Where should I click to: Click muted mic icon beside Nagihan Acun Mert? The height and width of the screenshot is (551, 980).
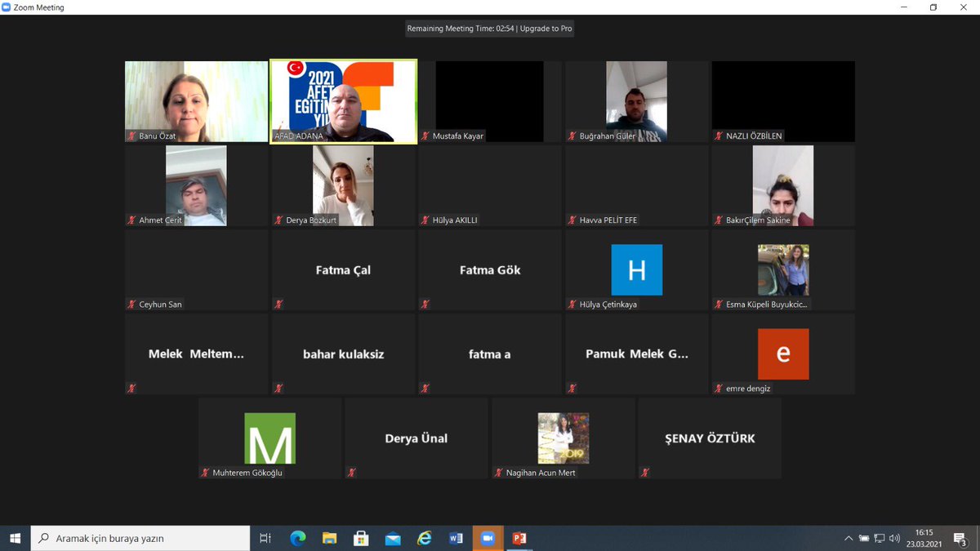click(499, 473)
